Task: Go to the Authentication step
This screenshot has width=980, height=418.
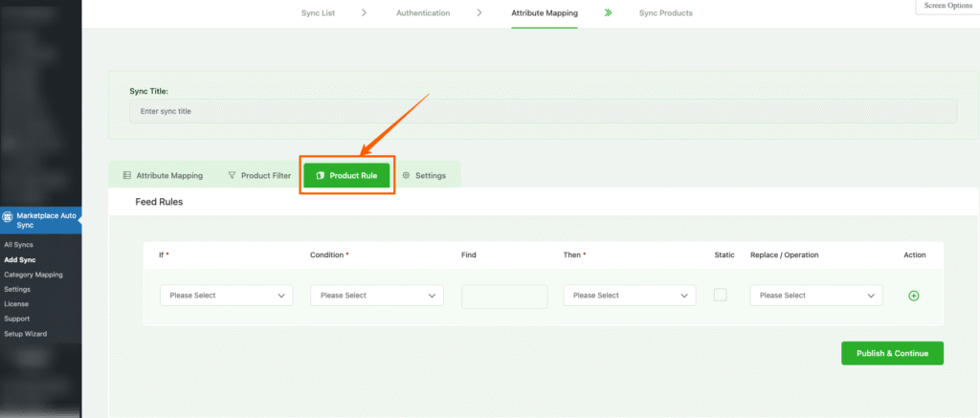Action: (x=423, y=12)
